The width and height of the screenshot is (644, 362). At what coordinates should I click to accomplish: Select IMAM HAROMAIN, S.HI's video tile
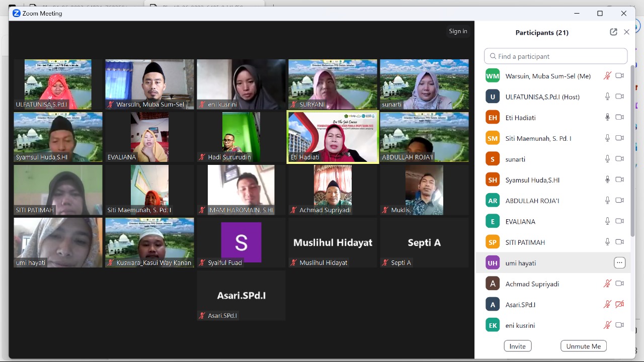click(241, 190)
